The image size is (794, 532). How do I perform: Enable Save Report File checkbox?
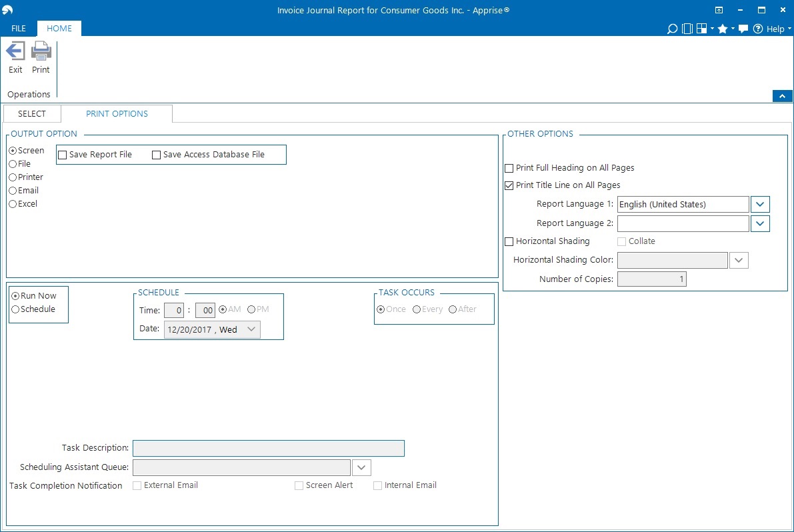pos(63,155)
